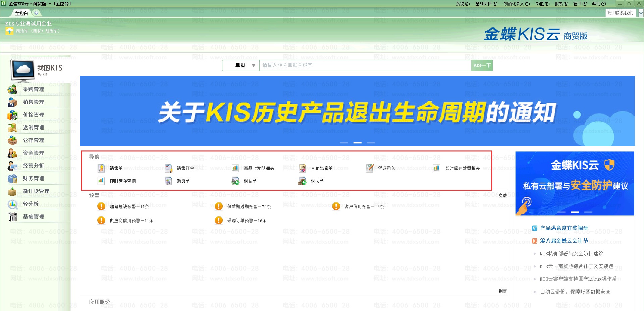The image size is (644, 311).
Task: Click the KIS一下 search button
Action: (482, 65)
